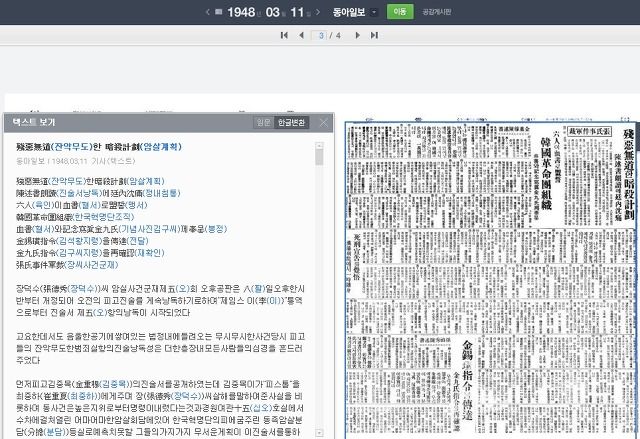The width and height of the screenshot is (640, 439).
Task: Close the 텍스트 보기 panel
Action: [x=323, y=122]
